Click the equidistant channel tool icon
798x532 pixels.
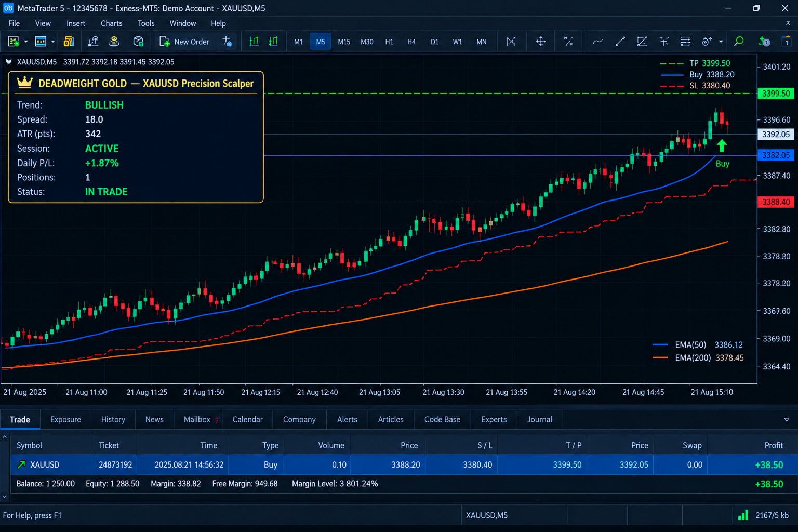tap(642, 42)
